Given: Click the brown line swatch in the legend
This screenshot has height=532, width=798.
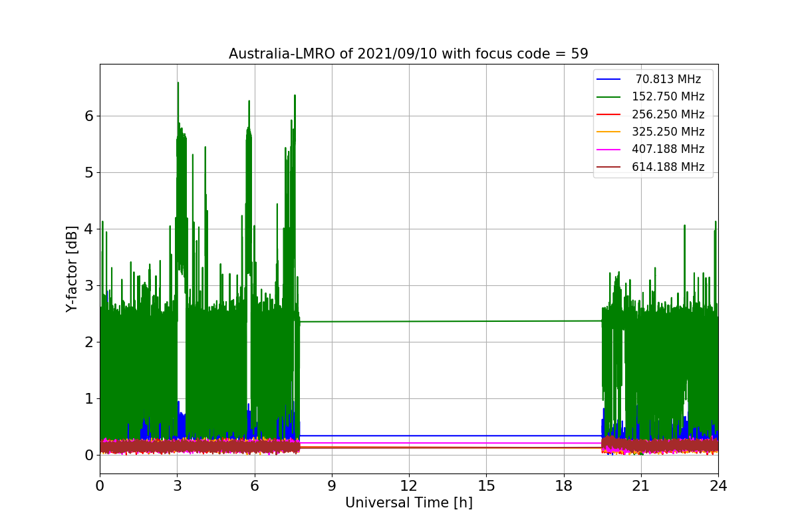Looking at the screenshot, I should 609,167.
